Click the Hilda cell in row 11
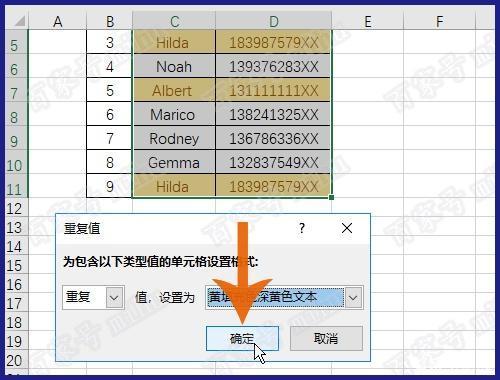The image size is (500, 380). (174, 186)
